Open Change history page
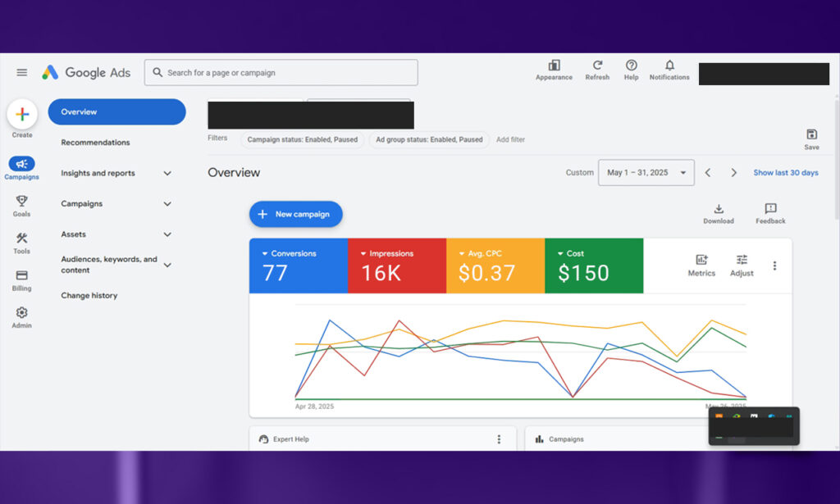This screenshot has height=504, width=840. click(89, 295)
